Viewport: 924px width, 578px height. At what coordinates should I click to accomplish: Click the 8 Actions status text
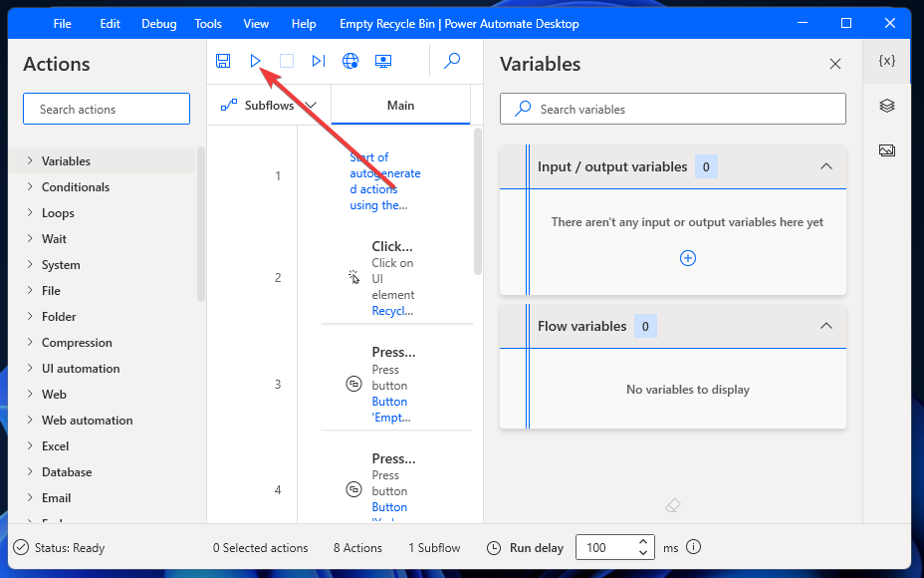click(357, 548)
